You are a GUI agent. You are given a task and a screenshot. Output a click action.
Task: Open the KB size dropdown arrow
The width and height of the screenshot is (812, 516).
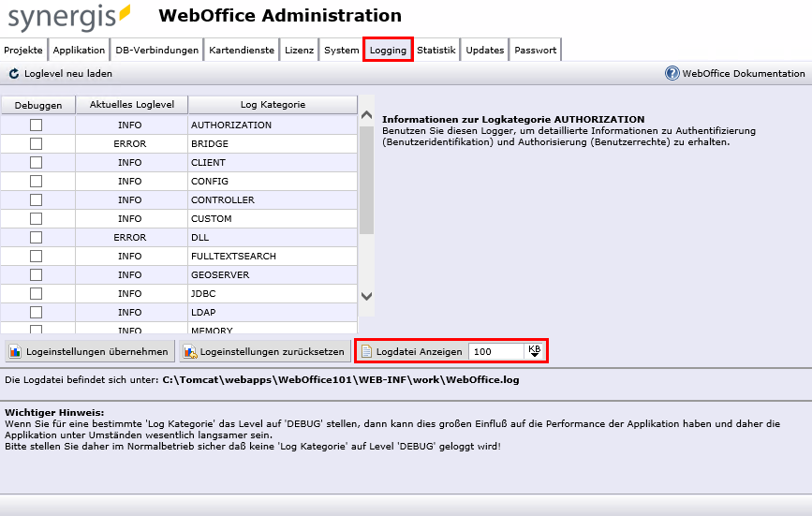(x=535, y=351)
